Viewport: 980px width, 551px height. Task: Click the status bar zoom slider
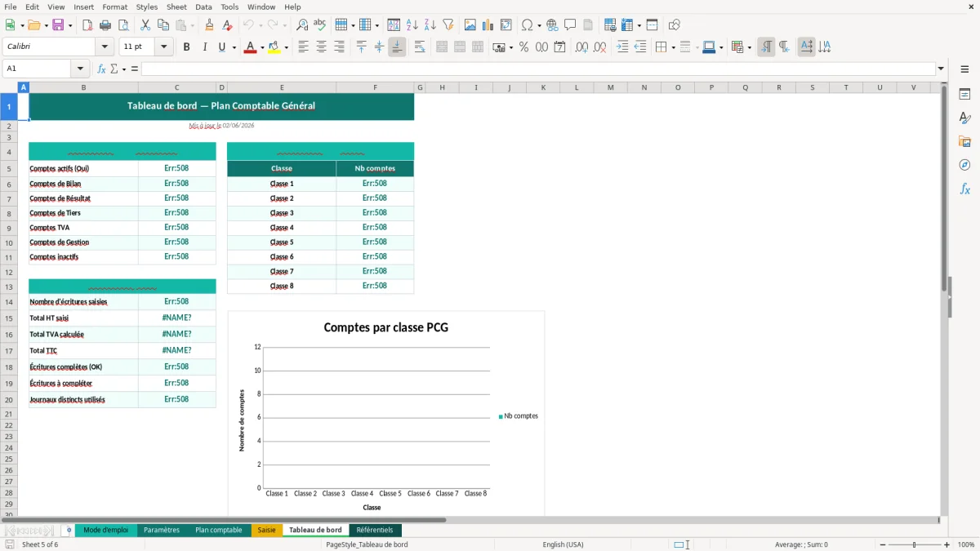point(914,544)
